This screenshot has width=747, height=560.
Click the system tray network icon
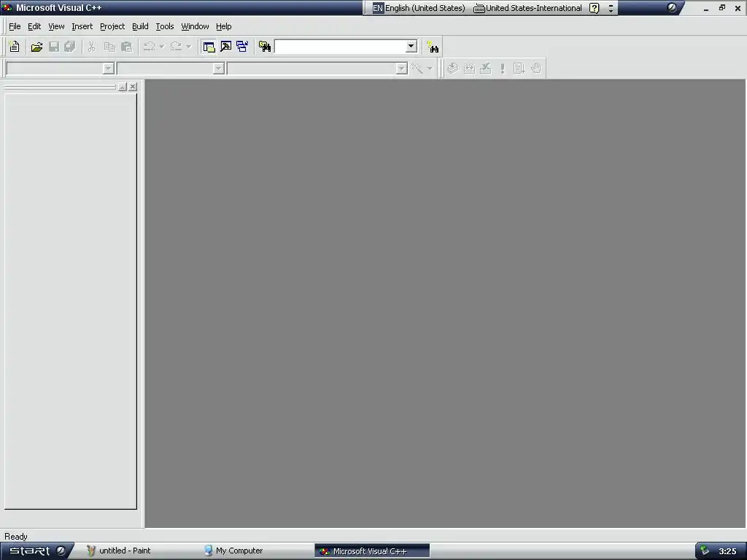(705, 551)
